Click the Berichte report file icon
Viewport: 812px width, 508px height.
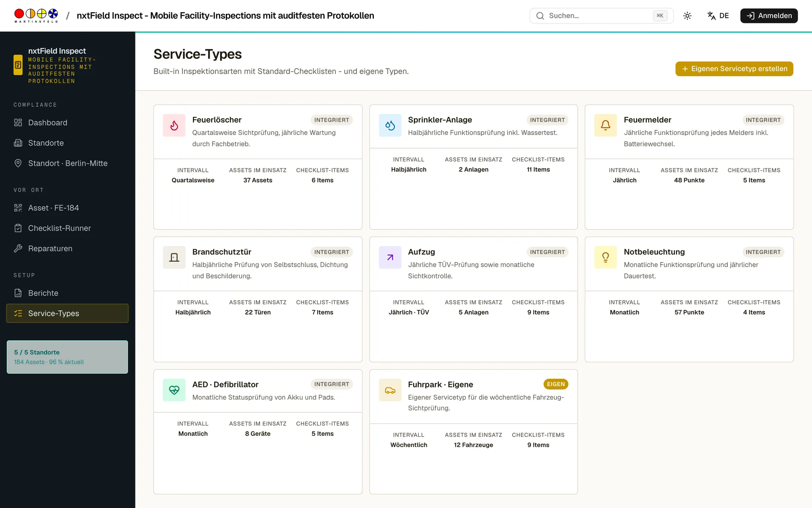click(18, 293)
